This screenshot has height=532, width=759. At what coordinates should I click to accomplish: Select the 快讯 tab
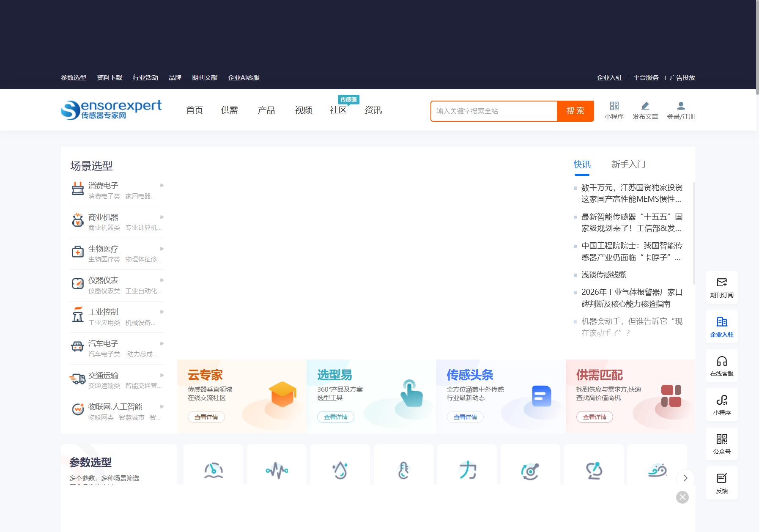[582, 165]
